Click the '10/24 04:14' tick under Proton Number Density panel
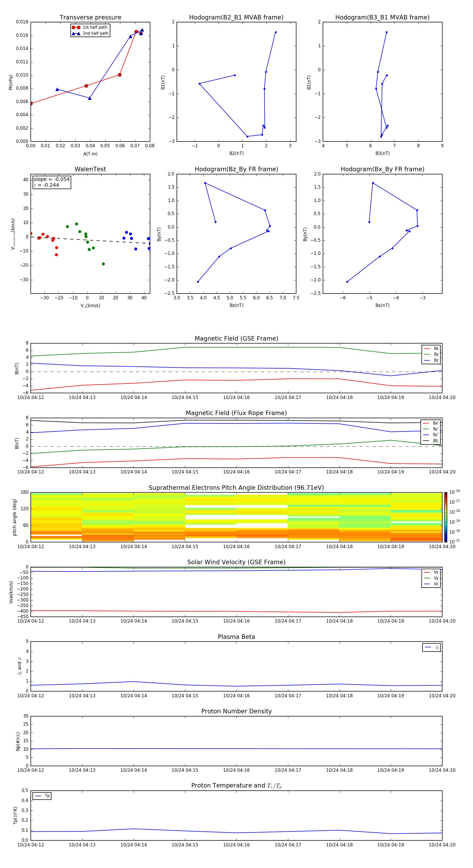Image resolution: width=473 pixels, height=868 pixels. pos(134,770)
